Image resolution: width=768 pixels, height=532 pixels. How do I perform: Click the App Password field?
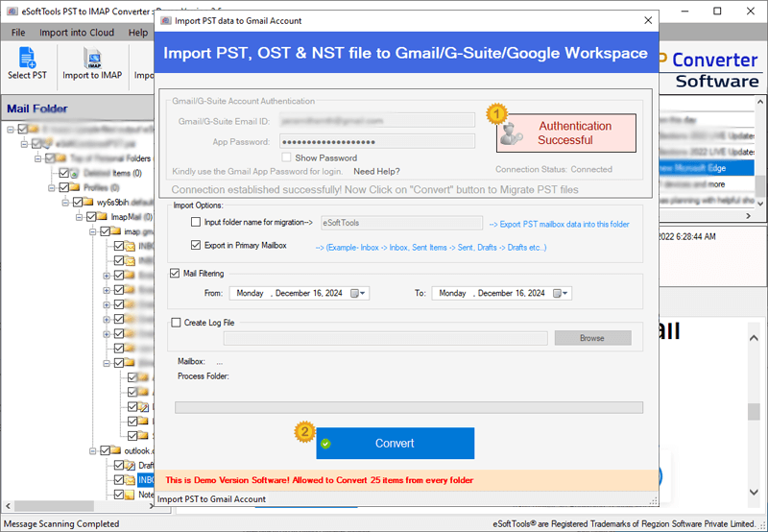point(377,141)
